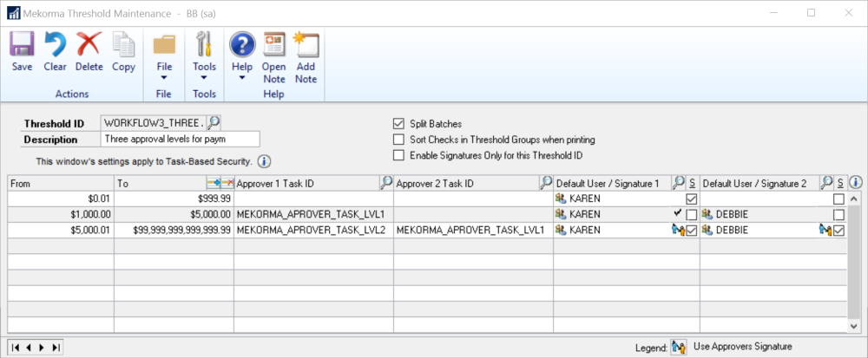Select the $999.99 To cell
Viewport: 868px width, 358px height.
[174, 199]
